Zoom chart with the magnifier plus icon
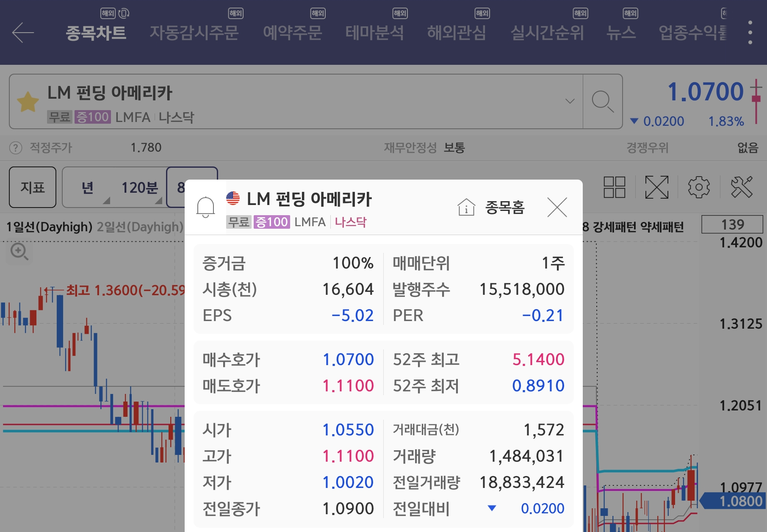Image resolution: width=767 pixels, height=532 pixels. pos(19,252)
